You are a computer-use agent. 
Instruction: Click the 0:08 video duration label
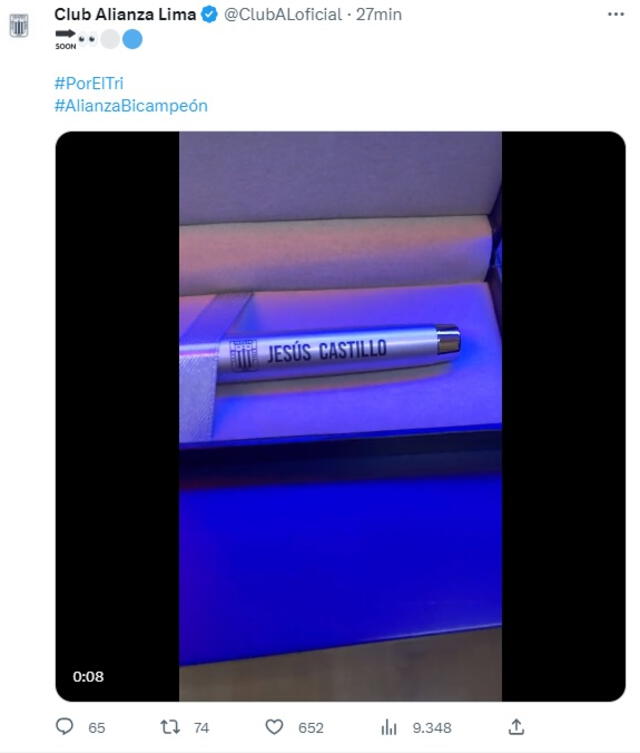(88, 676)
